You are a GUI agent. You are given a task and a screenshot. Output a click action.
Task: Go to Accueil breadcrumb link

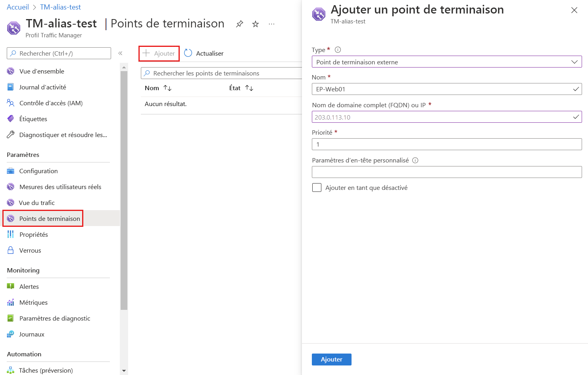click(18, 7)
